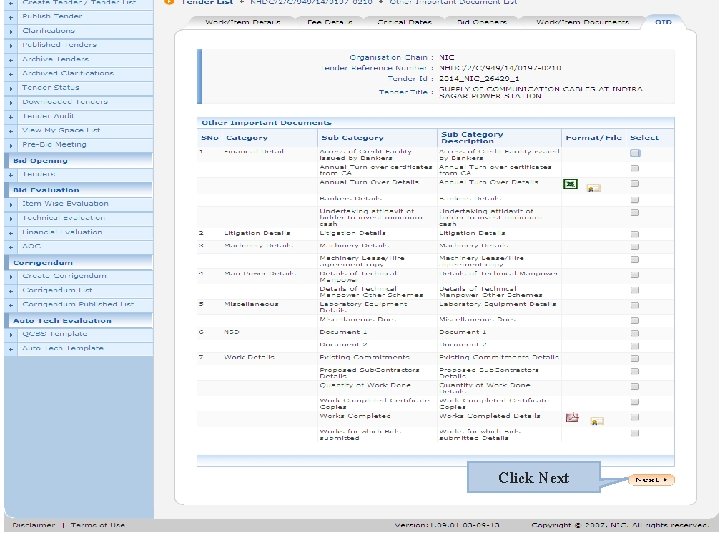Expand the Technical Evaluation arrow
This screenshot has width=720, height=540.
click(x=11, y=219)
